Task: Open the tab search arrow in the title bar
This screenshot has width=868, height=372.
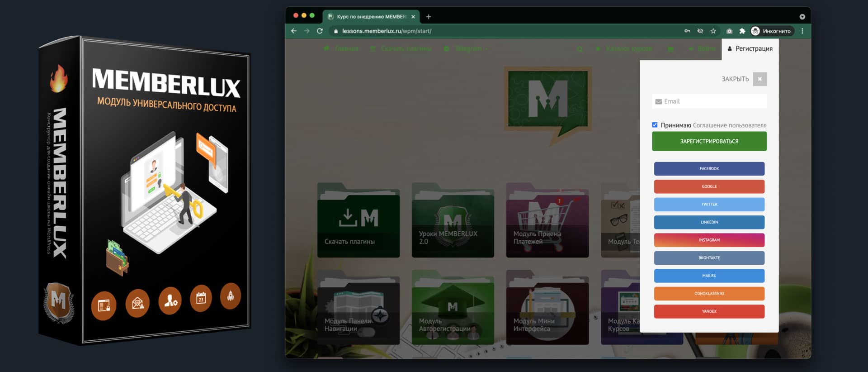Action: [802, 17]
